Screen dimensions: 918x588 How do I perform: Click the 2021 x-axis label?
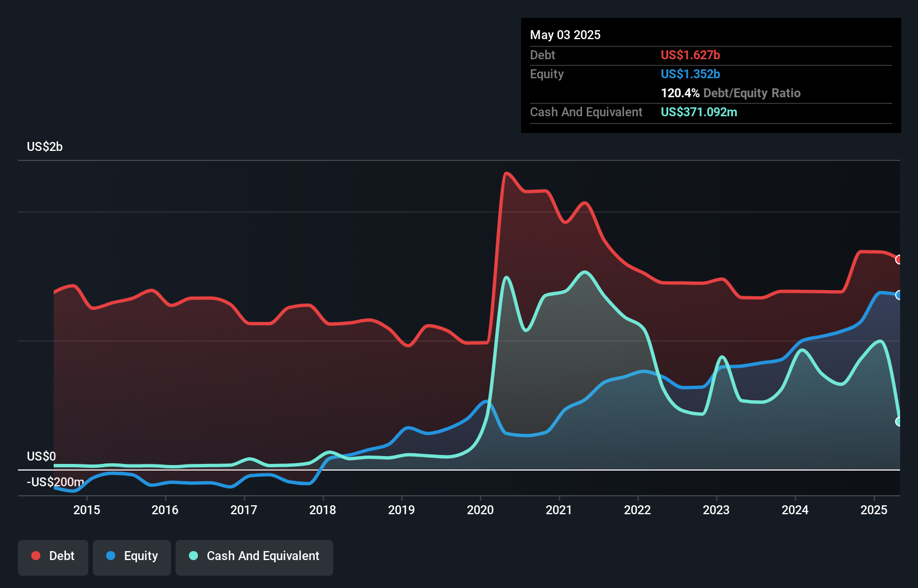click(559, 510)
